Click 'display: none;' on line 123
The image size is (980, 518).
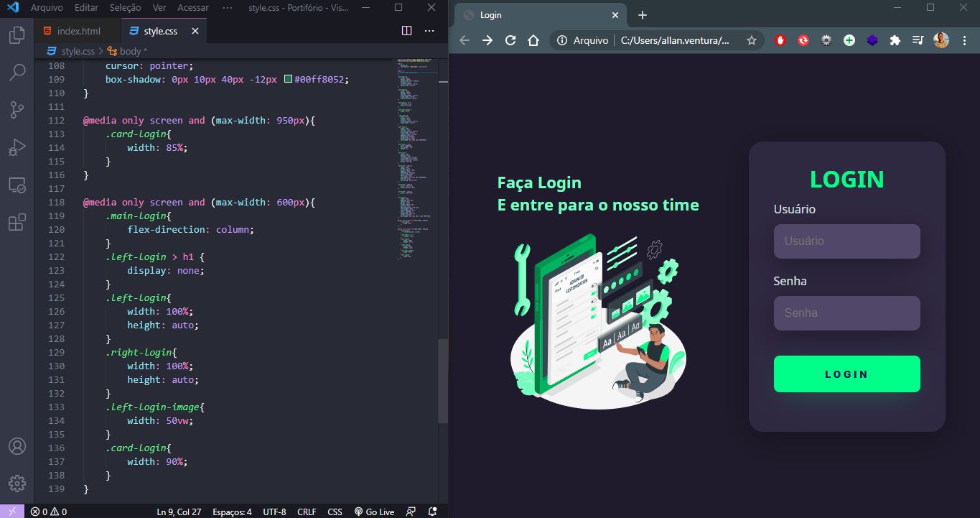166,270
